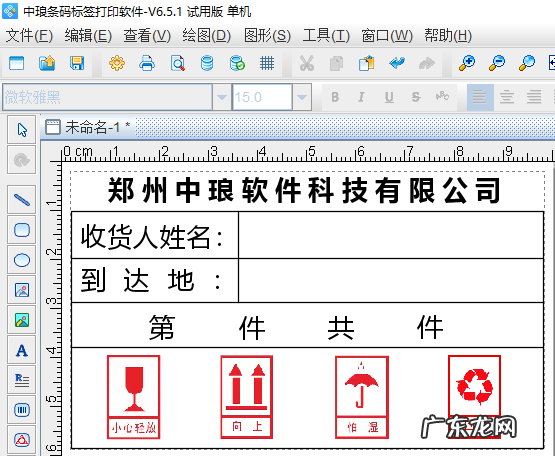Open the 工具(T) menu
This screenshot has height=456, width=555.
click(x=326, y=36)
